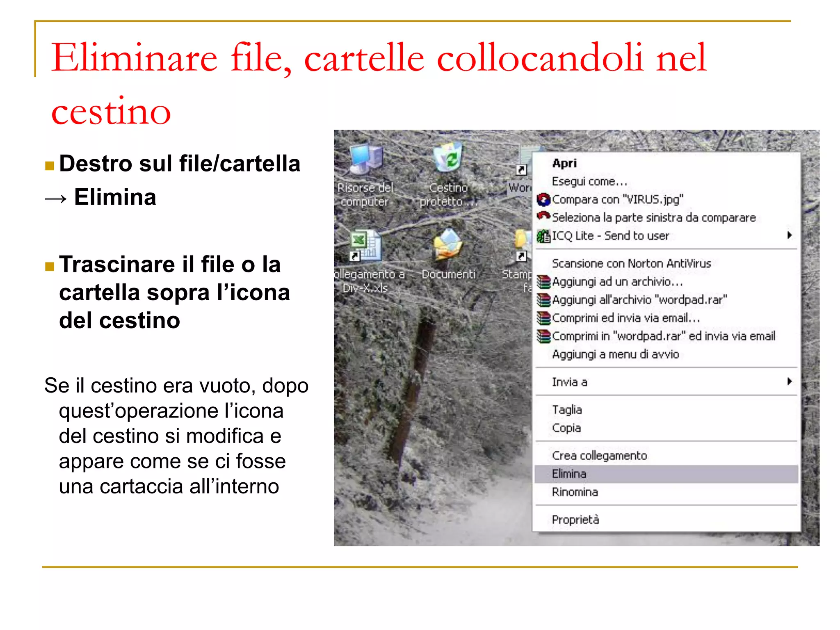Choose Comprimi in "wordpad.rar" ed invia via email

click(x=667, y=336)
